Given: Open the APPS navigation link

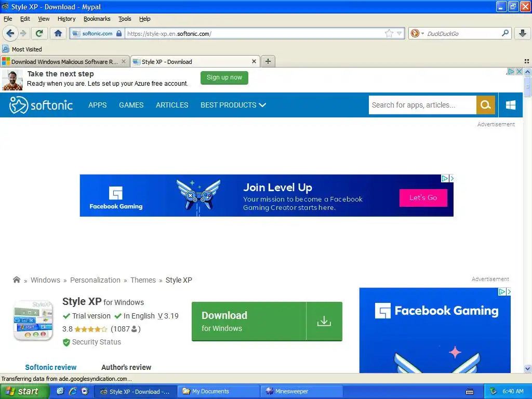Looking at the screenshot, I should point(97,105).
